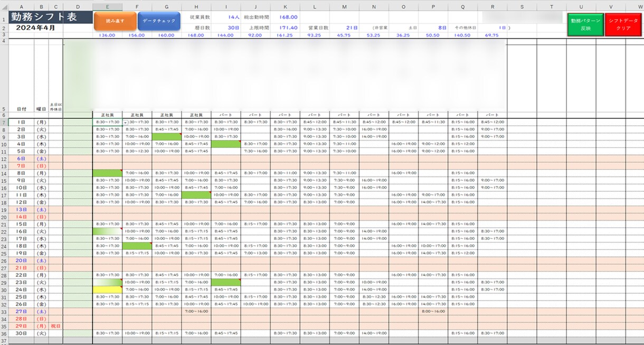This screenshot has height=345, width=644.
Task: Click the 曜日 header cell
Action: pyautogui.click(x=41, y=109)
